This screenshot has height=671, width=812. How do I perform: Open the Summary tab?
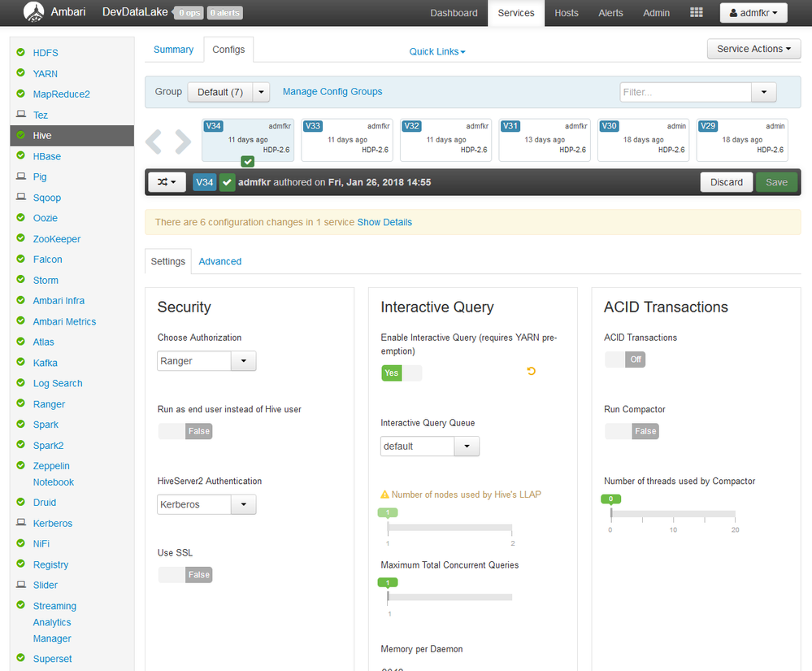click(173, 50)
